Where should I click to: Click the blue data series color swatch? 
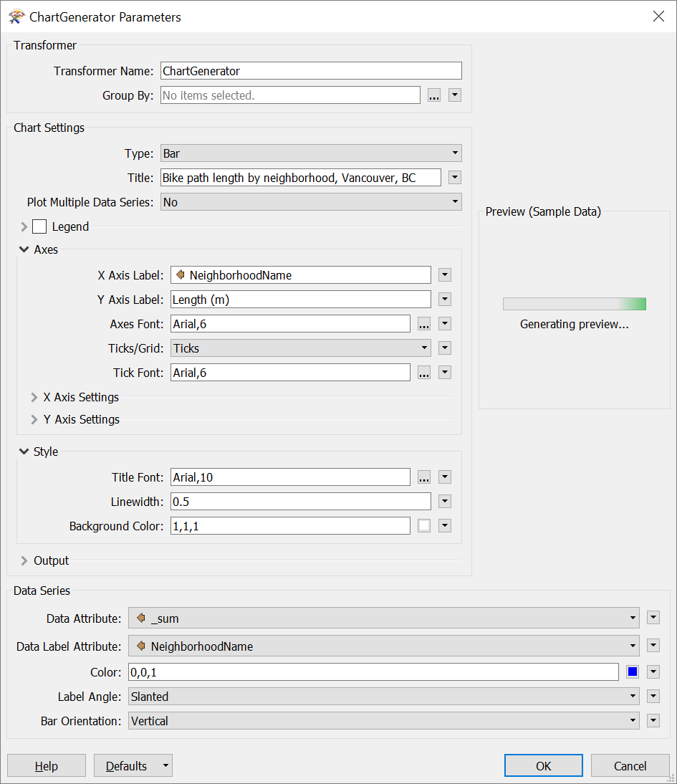[633, 672]
